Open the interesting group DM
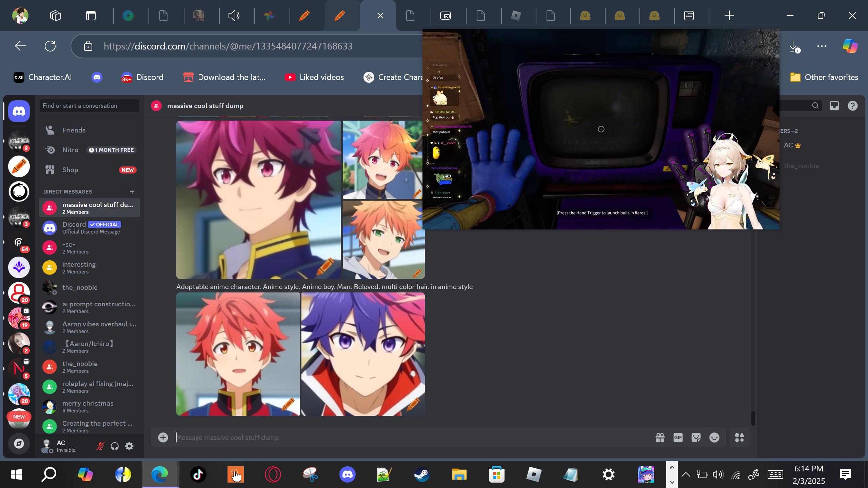This screenshot has height=488, width=868. pyautogui.click(x=90, y=268)
